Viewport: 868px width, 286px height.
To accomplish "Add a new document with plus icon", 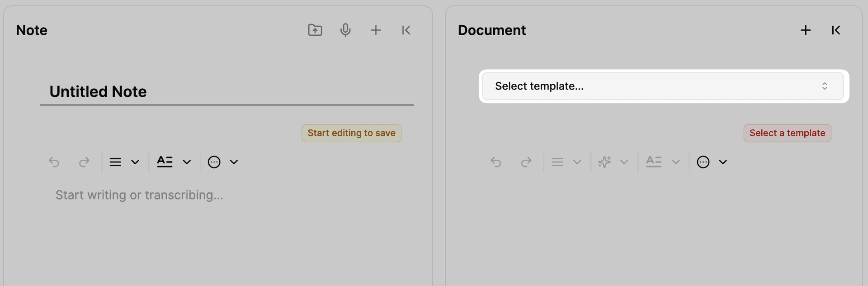I will click(x=806, y=30).
